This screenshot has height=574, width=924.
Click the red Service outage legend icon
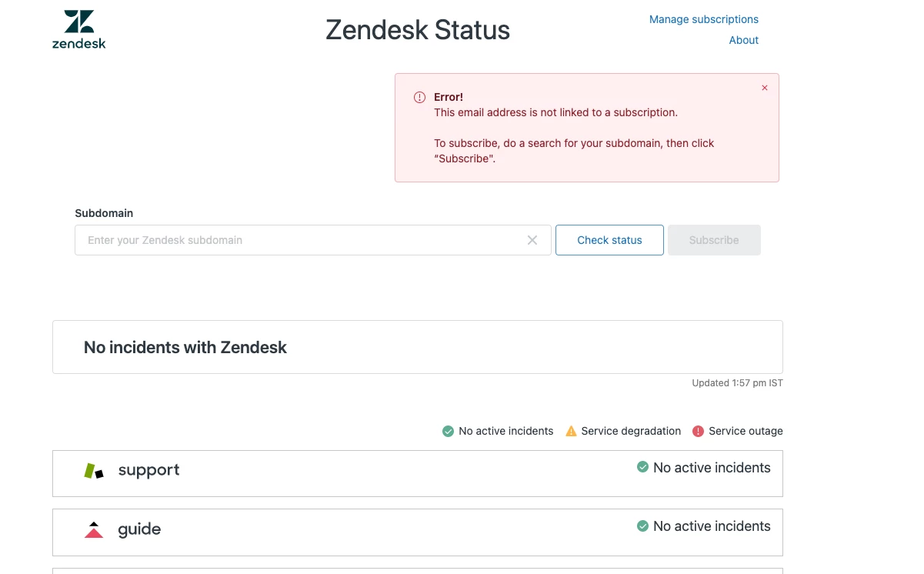coord(698,432)
